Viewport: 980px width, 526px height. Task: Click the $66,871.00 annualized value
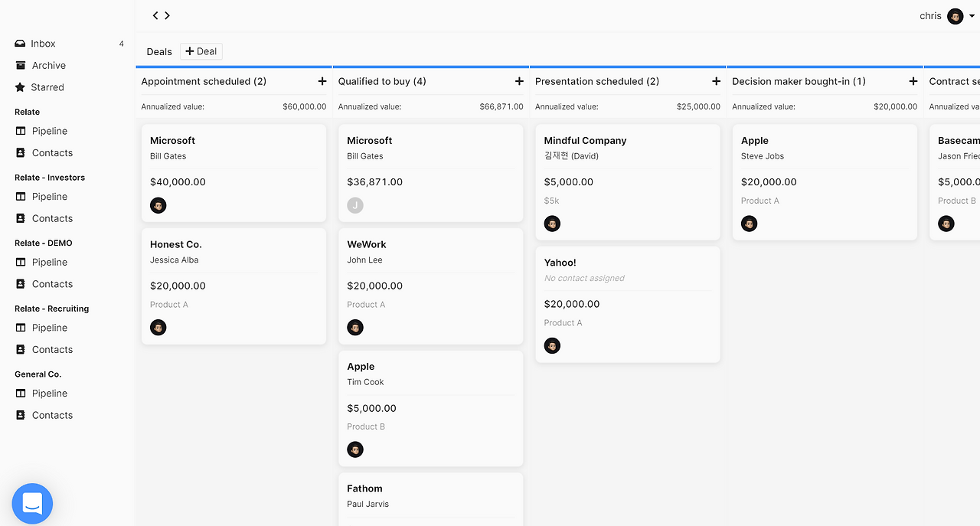[x=501, y=106]
